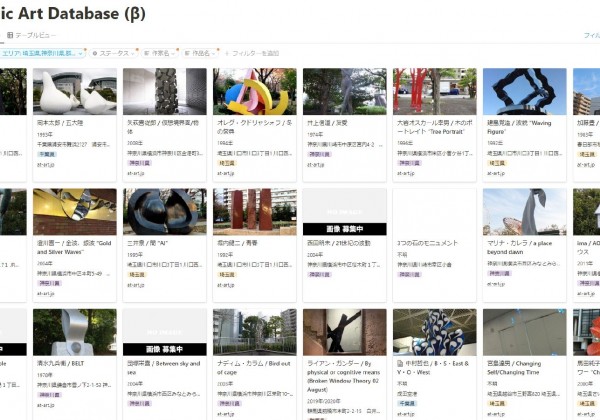Open the Gold and Silver Waves thumbnail
Screen dimensions: 600x420
[75, 212]
